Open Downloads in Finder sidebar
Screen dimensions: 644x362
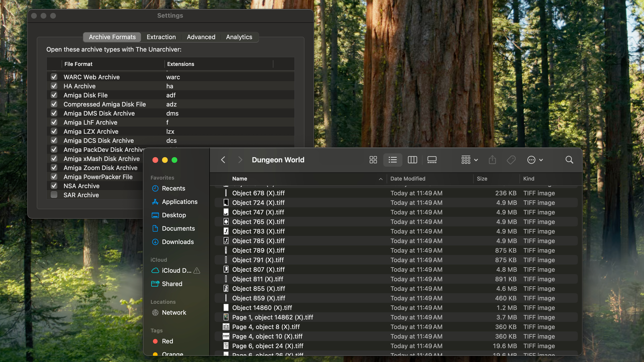(178, 242)
